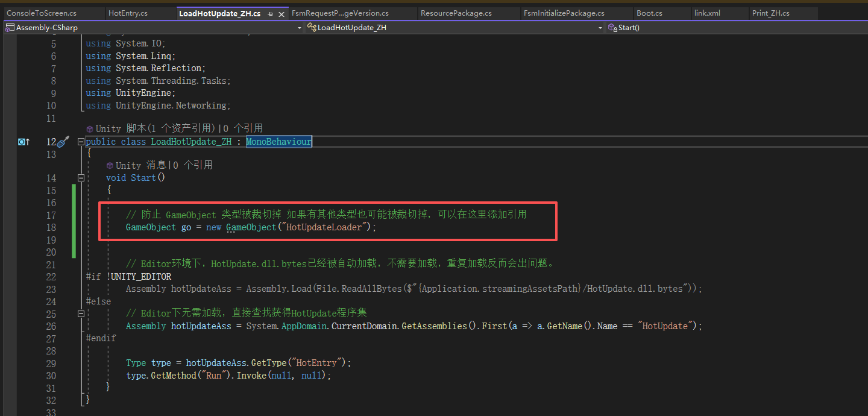Open the Boot.cs tab
The width and height of the screenshot is (868, 416).
pos(650,13)
